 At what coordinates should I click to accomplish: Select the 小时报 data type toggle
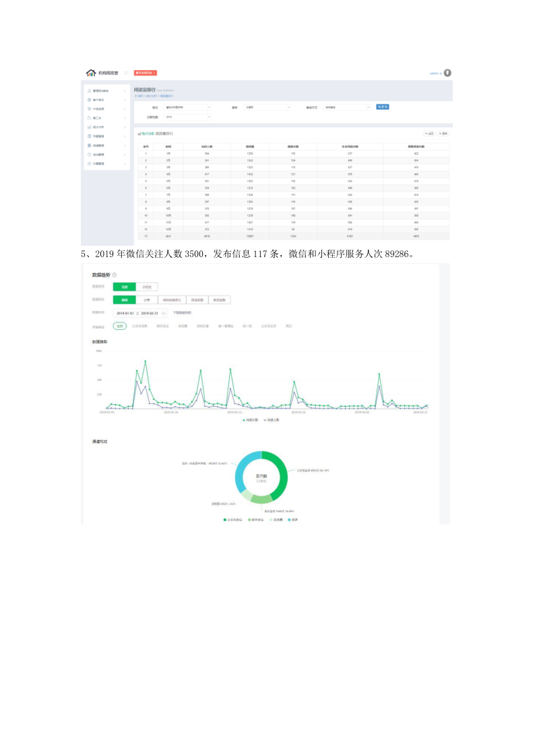[x=147, y=287]
